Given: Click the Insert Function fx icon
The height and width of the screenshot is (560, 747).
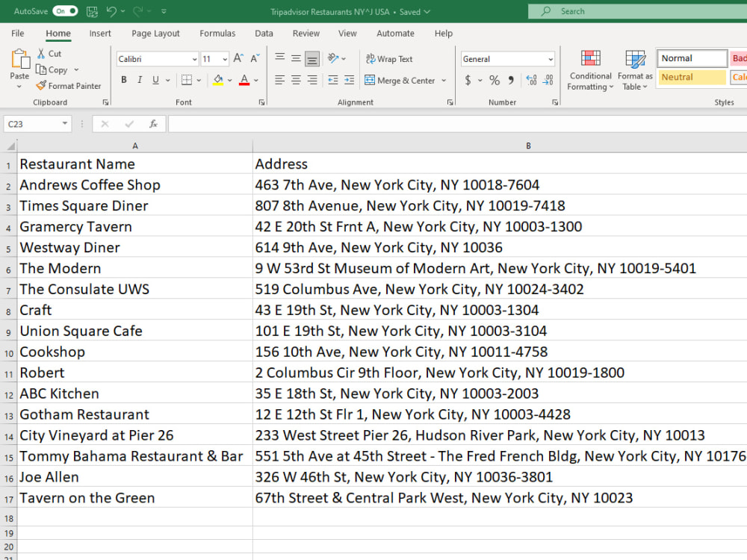Looking at the screenshot, I should tap(153, 124).
